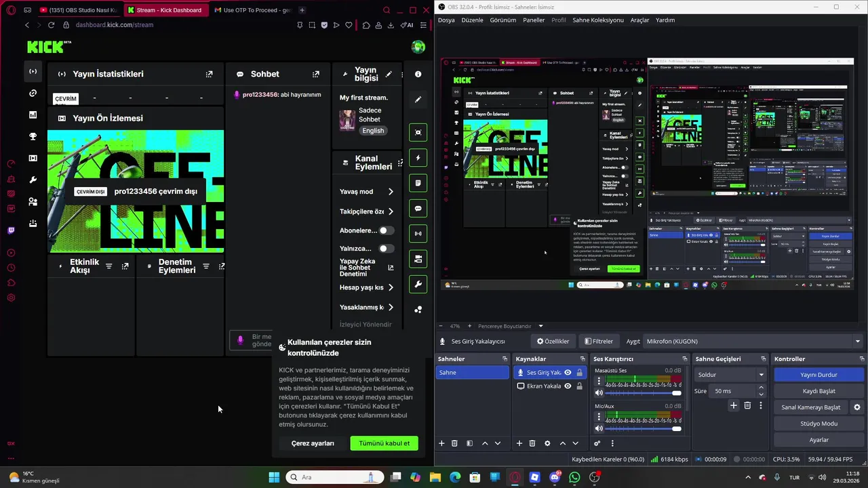Open Etkinlik Akışı filter menu icon
The height and width of the screenshot is (488, 868).
coord(108,266)
